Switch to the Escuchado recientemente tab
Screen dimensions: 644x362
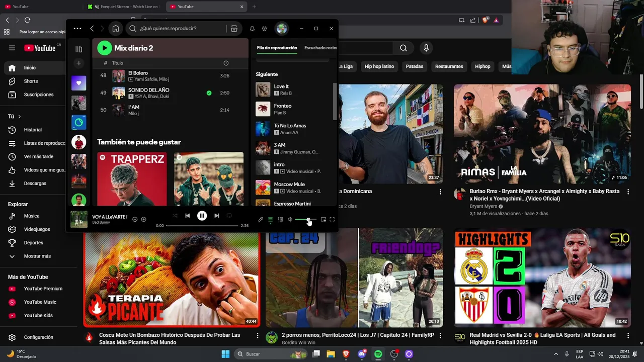pyautogui.click(x=320, y=48)
